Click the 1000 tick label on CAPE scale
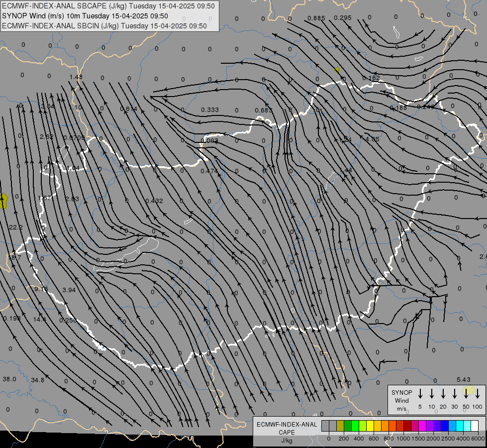This screenshot has height=448, width=487. [x=403, y=439]
